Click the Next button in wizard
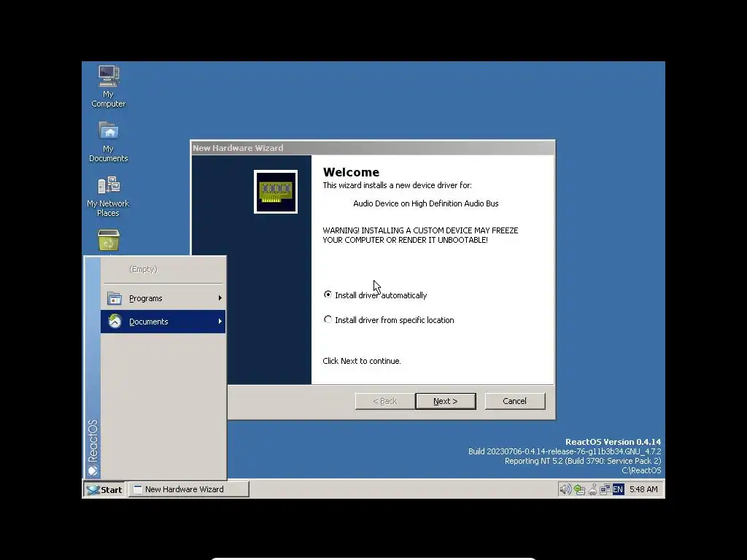The image size is (747, 560). (x=446, y=401)
